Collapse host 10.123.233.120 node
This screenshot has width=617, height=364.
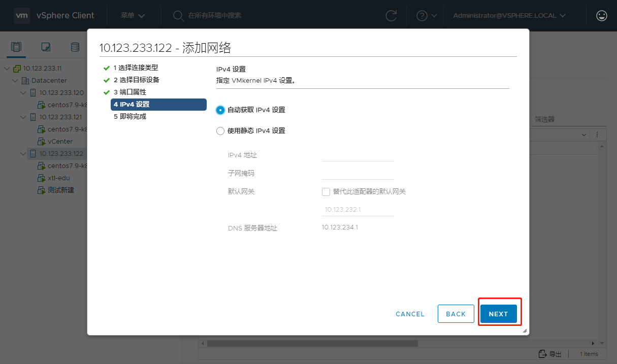(x=23, y=93)
